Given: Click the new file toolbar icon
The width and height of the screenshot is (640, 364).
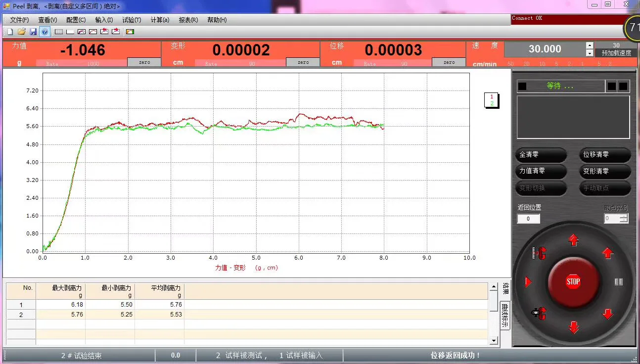Looking at the screenshot, I should click(10, 32).
